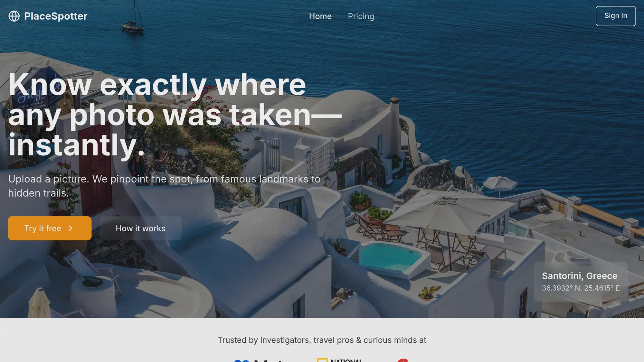
Task: Open the How it works button
Action: [140, 228]
